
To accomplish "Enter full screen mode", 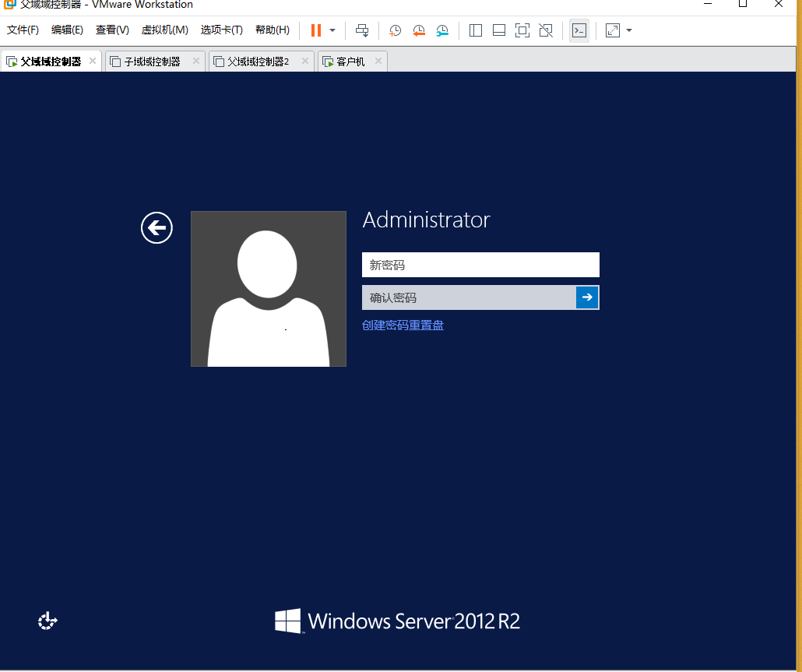I will click(522, 30).
